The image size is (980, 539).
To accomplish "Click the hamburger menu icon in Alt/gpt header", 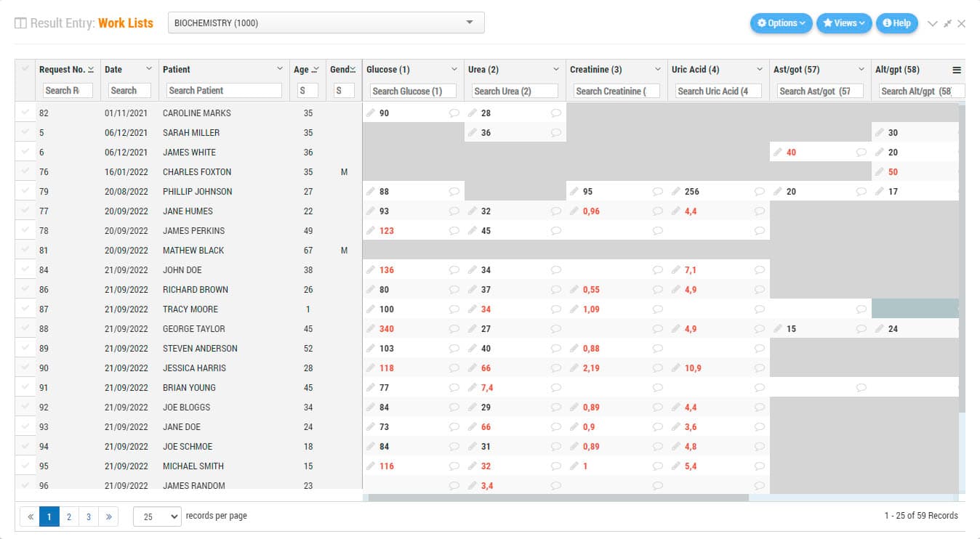I will pyautogui.click(x=957, y=70).
